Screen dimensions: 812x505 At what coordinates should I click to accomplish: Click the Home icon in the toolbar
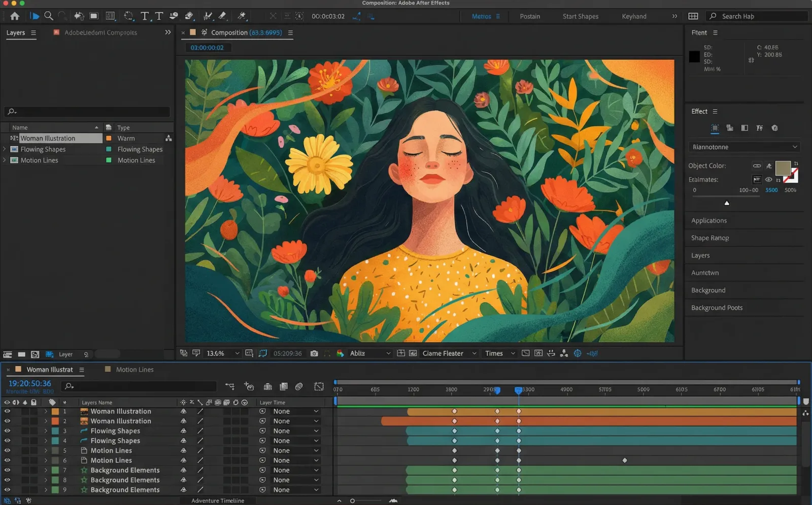(15, 16)
